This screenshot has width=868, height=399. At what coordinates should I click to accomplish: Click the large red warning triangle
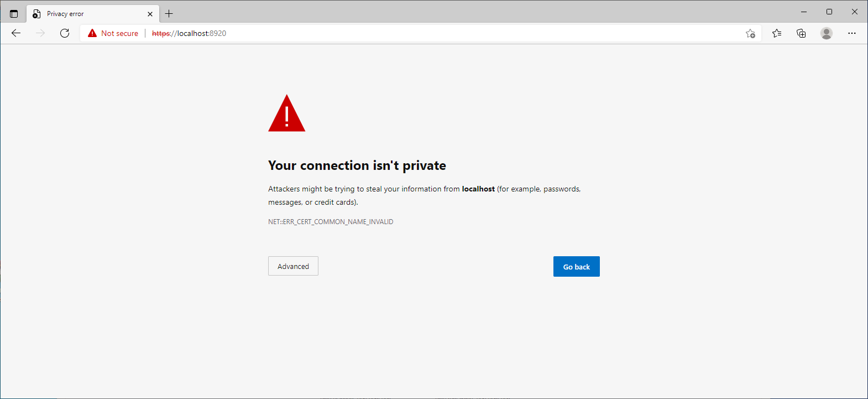(286, 113)
